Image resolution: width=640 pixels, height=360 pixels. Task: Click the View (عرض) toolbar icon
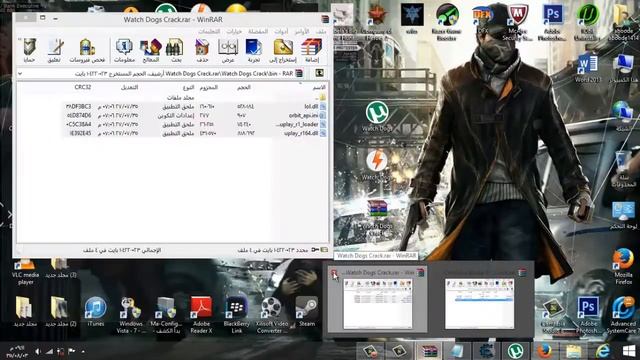click(228, 51)
